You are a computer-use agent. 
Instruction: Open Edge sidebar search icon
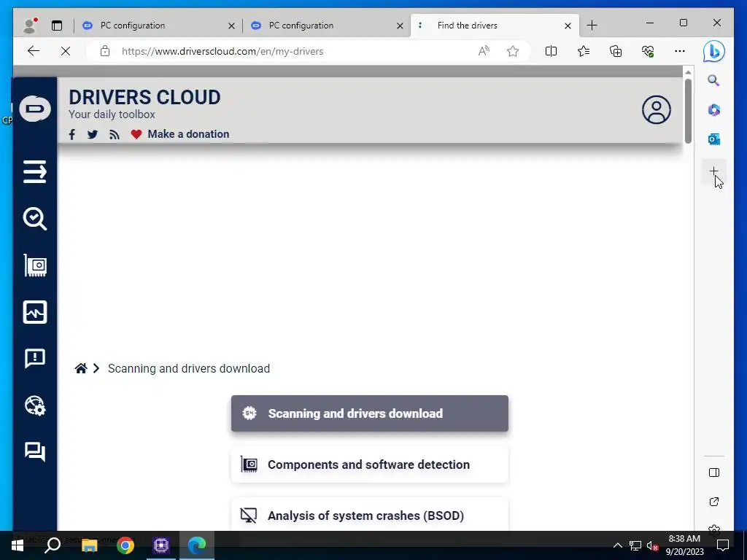(713, 80)
